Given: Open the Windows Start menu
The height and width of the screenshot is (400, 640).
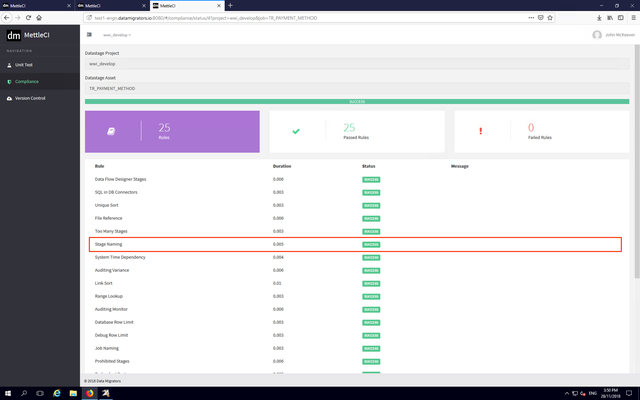Looking at the screenshot, I should (x=8, y=393).
